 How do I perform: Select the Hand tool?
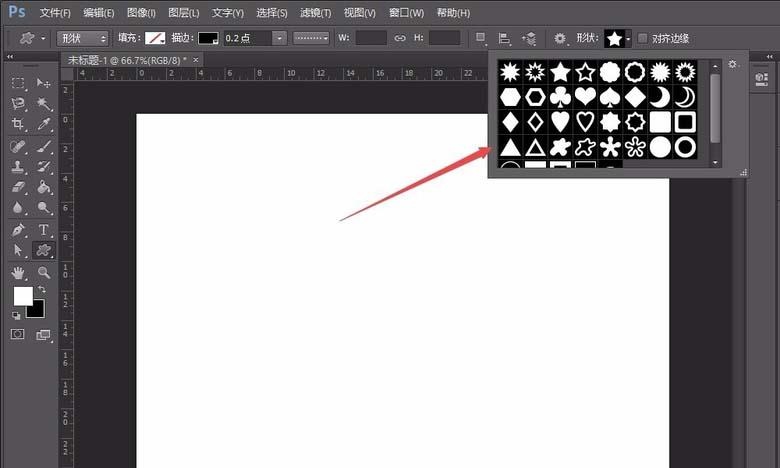pyautogui.click(x=18, y=273)
